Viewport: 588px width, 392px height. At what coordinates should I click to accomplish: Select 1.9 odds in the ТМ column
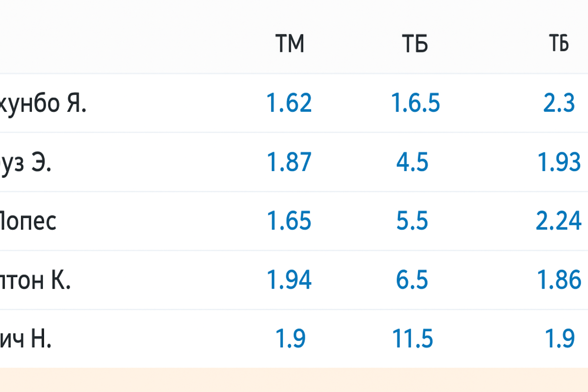(x=291, y=339)
